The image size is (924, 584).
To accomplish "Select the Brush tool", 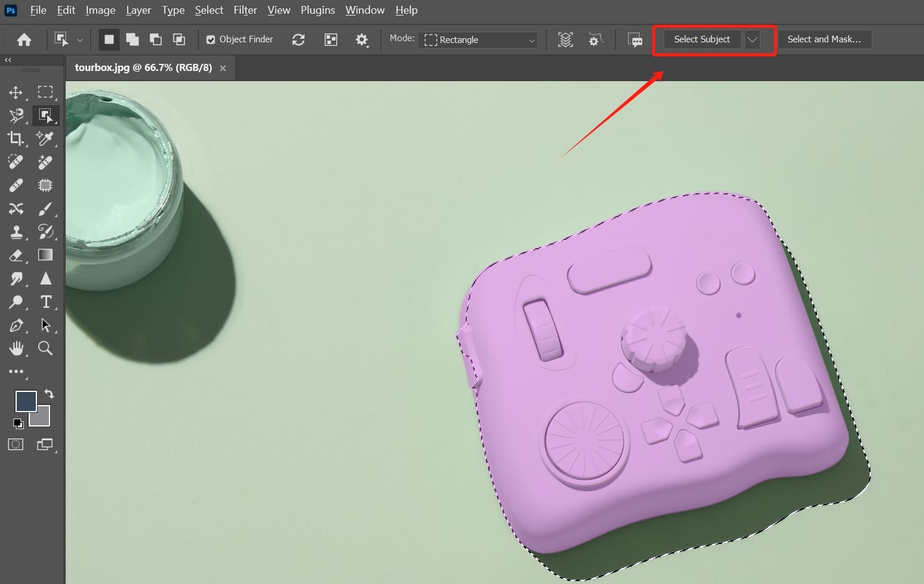I will click(45, 209).
